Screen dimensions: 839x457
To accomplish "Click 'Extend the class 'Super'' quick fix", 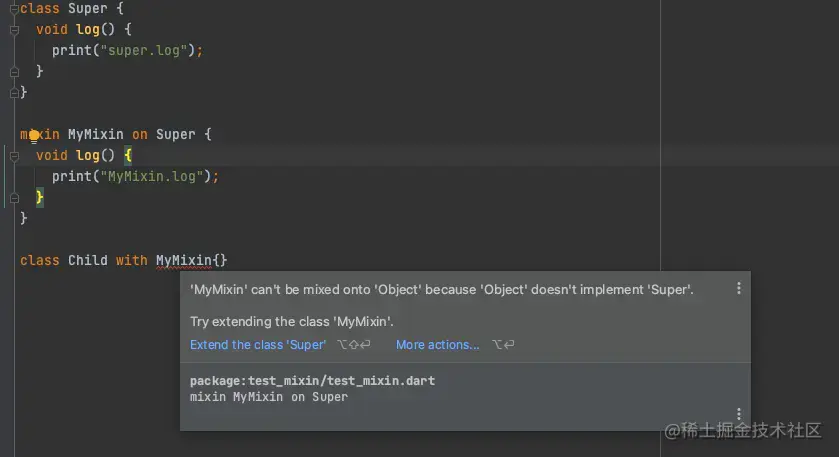I will coord(258,345).
